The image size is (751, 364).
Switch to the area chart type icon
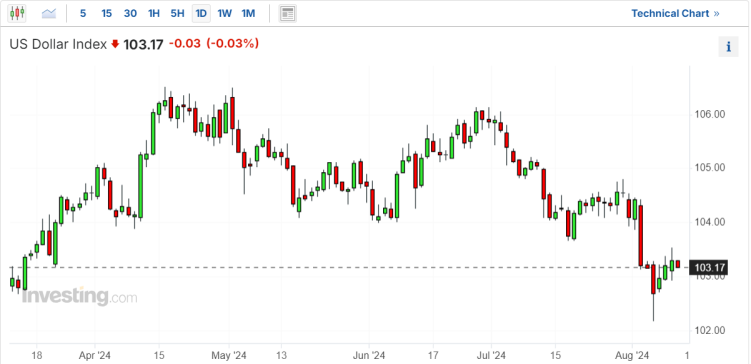click(49, 13)
